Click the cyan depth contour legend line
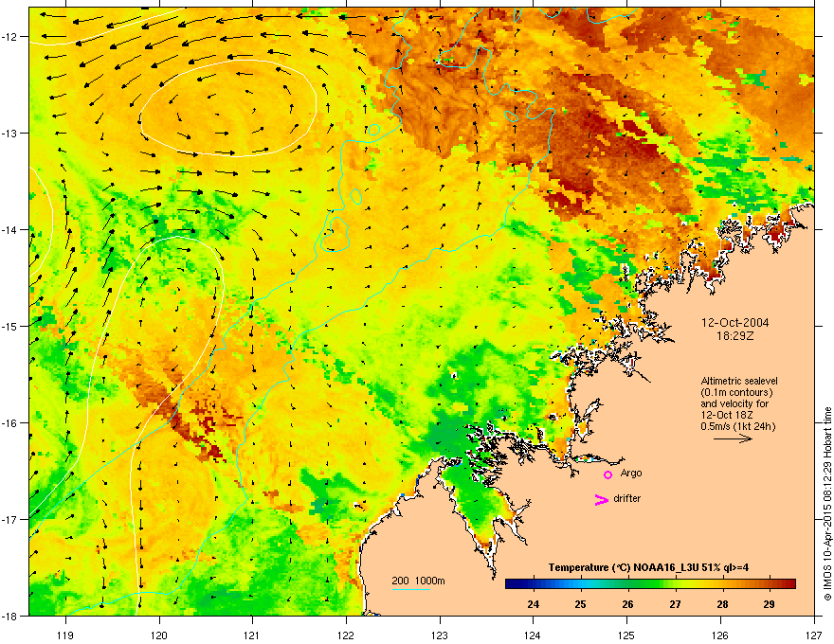This screenshot has height=644, width=834. tap(410, 590)
